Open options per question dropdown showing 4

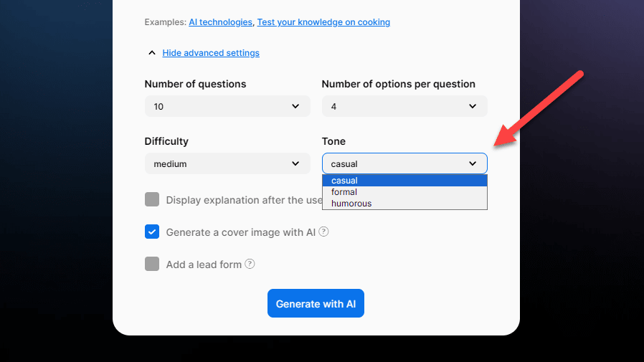click(404, 106)
